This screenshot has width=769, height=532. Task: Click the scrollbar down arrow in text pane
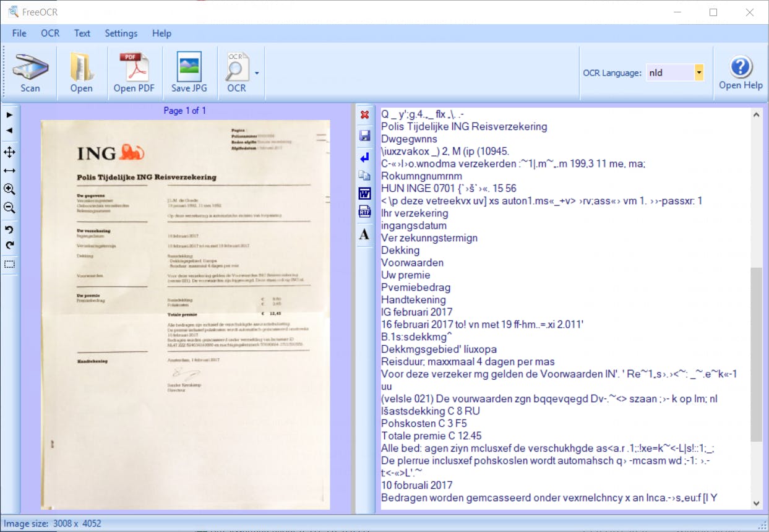coord(757,503)
